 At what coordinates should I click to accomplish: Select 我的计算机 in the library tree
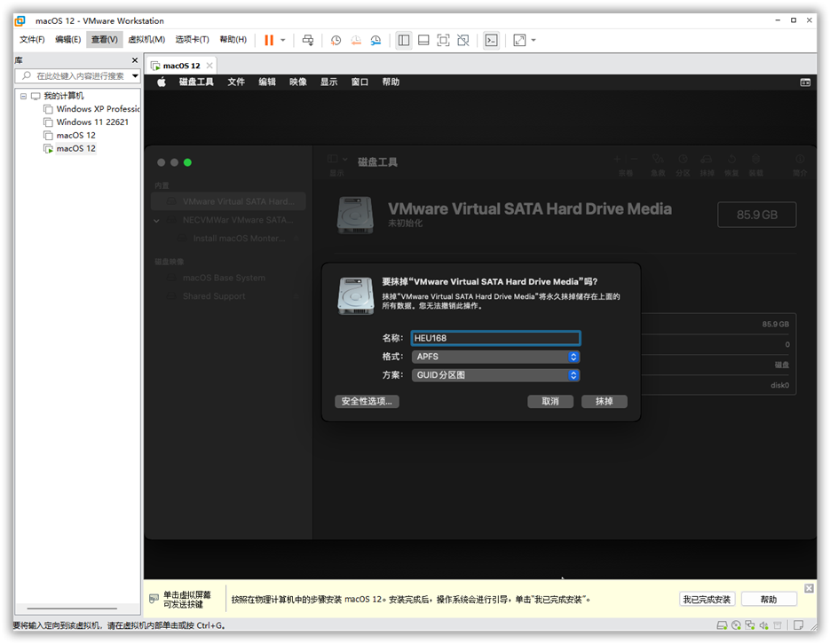[64, 96]
